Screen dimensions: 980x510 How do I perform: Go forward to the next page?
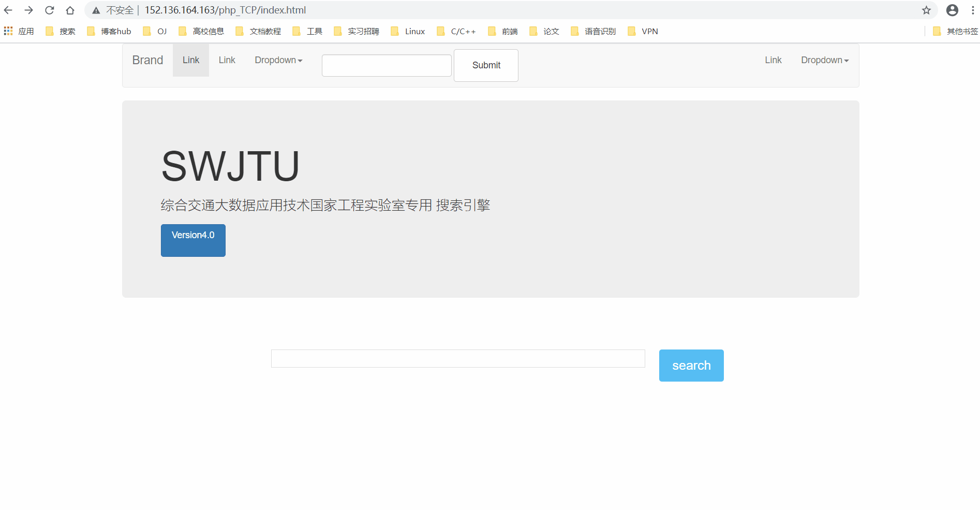click(x=29, y=10)
